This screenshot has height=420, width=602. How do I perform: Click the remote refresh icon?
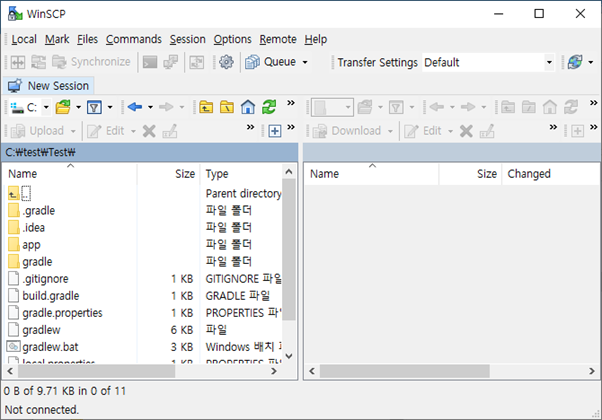(x=571, y=107)
